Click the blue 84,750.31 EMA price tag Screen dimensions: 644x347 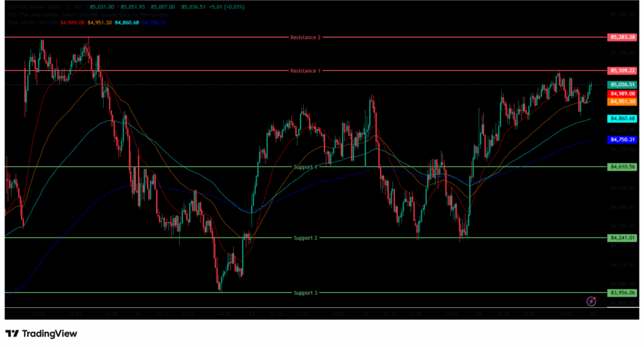click(x=623, y=140)
